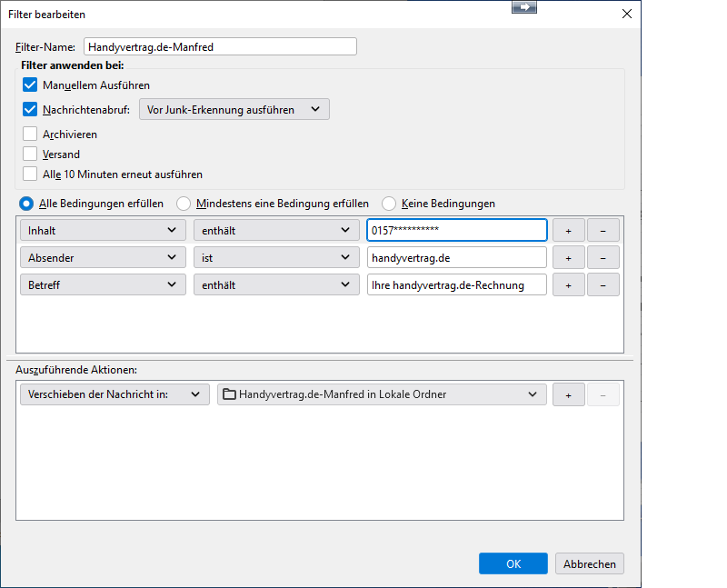Confirm the filter with OK
The height and width of the screenshot is (588, 727).
coord(513,563)
